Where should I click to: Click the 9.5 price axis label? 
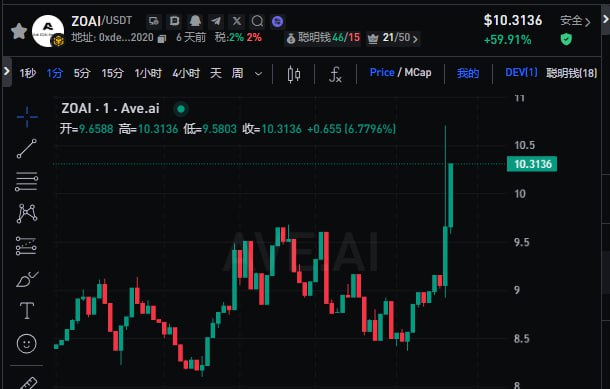[522, 242]
